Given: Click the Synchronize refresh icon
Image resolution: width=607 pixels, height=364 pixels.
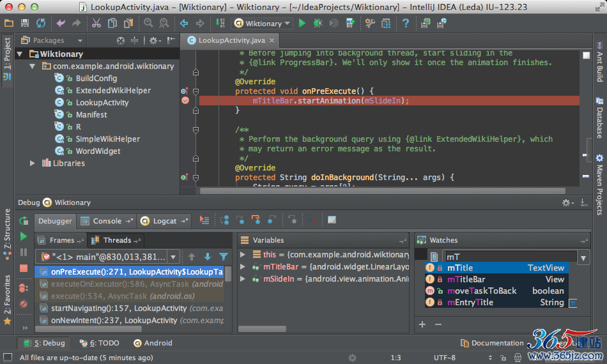Looking at the screenshot, I should (x=41, y=23).
